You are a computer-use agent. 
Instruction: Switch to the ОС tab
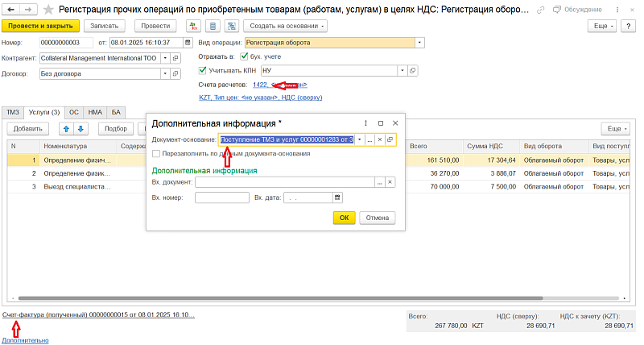[74, 112]
